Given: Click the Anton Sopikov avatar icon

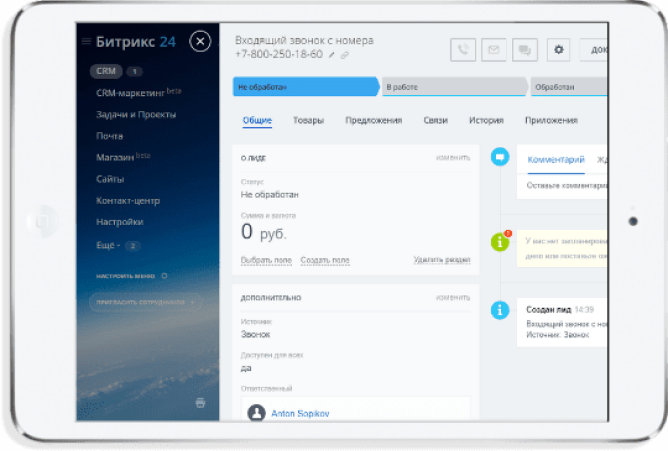Looking at the screenshot, I should tap(256, 413).
